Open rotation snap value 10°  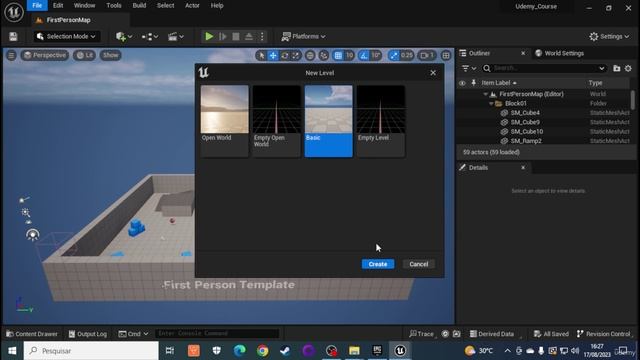[x=376, y=56]
